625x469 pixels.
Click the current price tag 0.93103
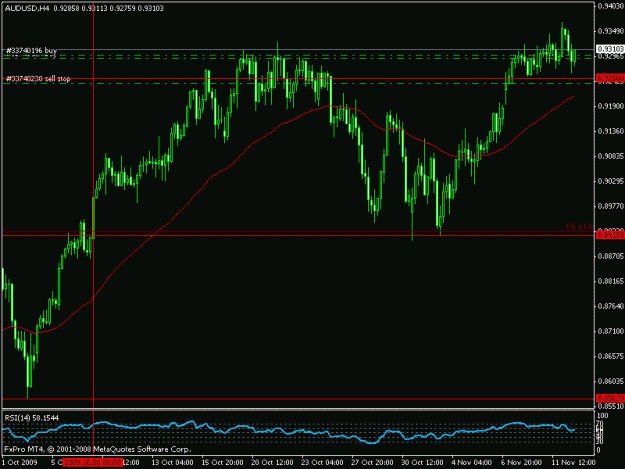point(610,49)
